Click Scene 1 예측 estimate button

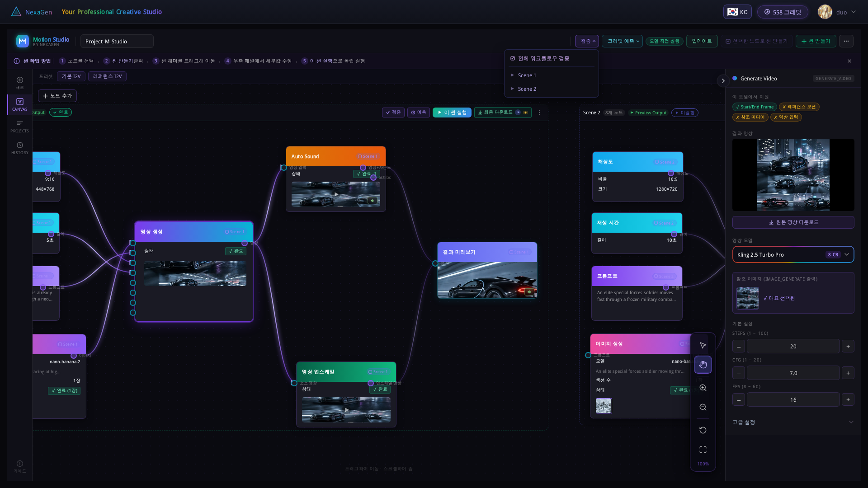[419, 113]
